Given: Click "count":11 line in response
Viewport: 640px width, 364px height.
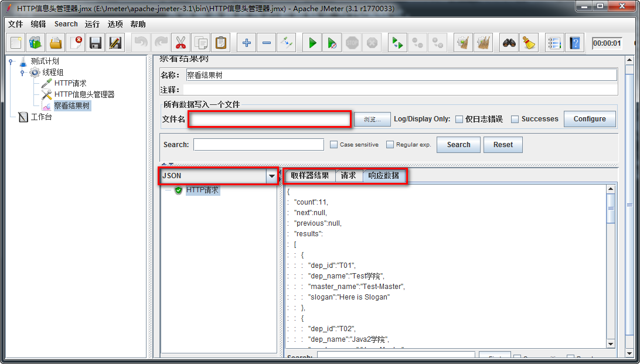Looking at the screenshot, I should pyautogui.click(x=311, y=202).
